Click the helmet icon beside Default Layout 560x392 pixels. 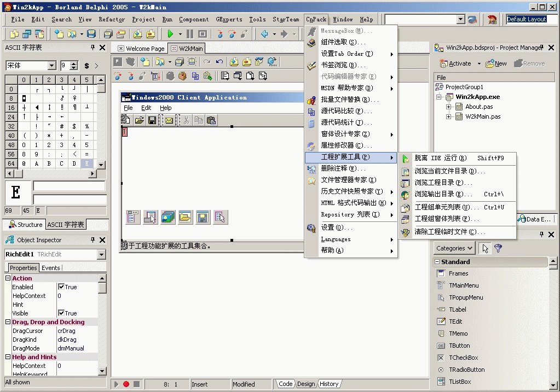pos(493,19)
